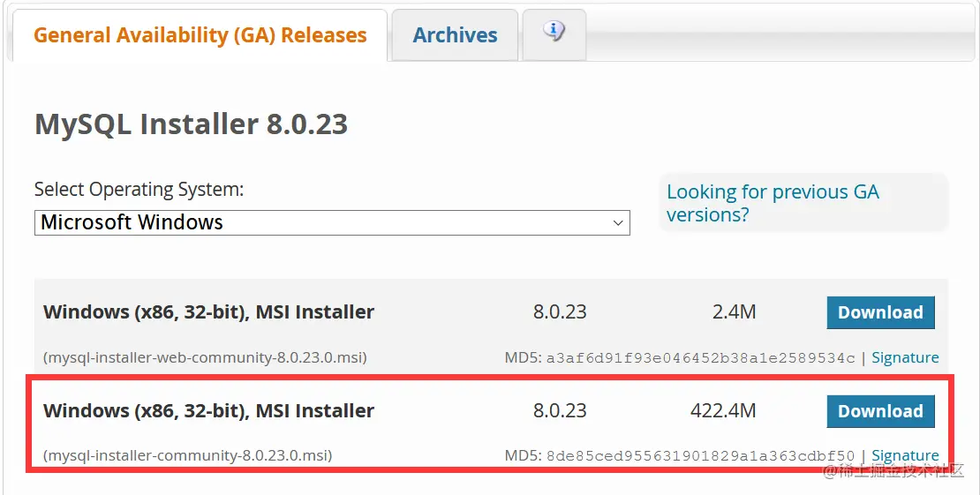This screenshot has height=495, width=980.
Task: Click the 422.4M file size value
Action: 723,410
